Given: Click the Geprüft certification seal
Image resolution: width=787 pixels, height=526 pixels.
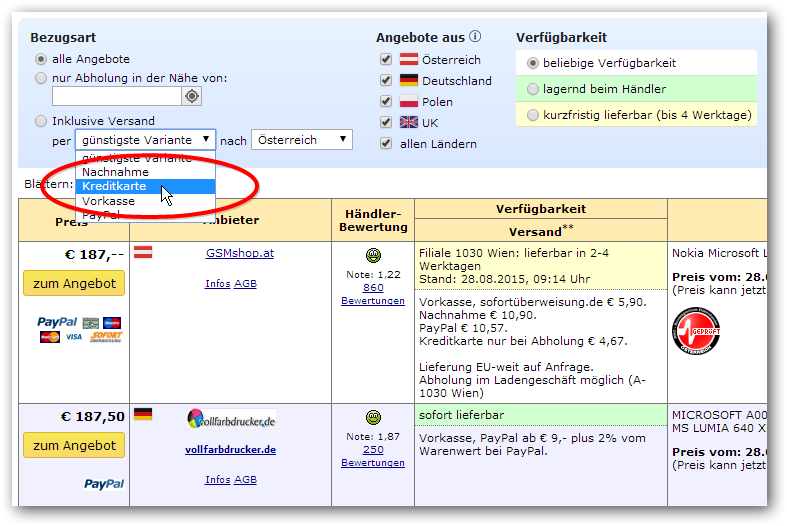Looking at the screenshot, I should click(x=696, y=331).
